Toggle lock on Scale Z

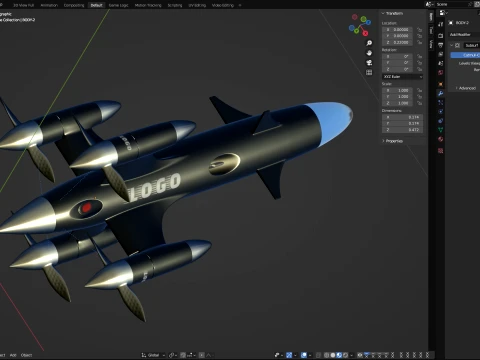click(419, 103)
